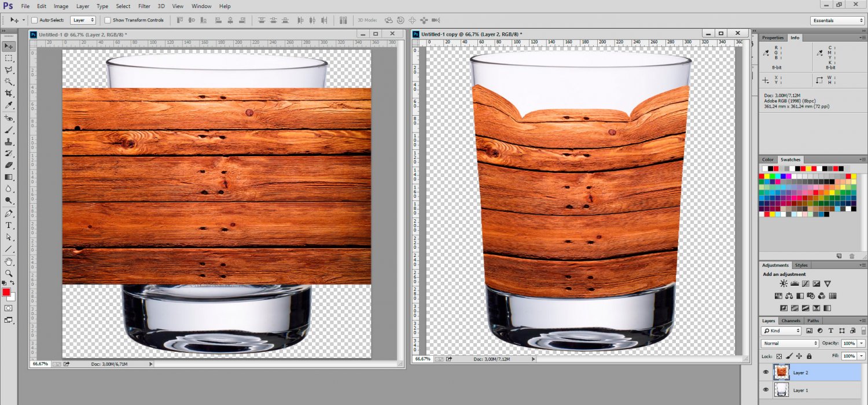Select the Layer 1 thumbnail
The width and height of the screenshot is (868, 405).
781,390
